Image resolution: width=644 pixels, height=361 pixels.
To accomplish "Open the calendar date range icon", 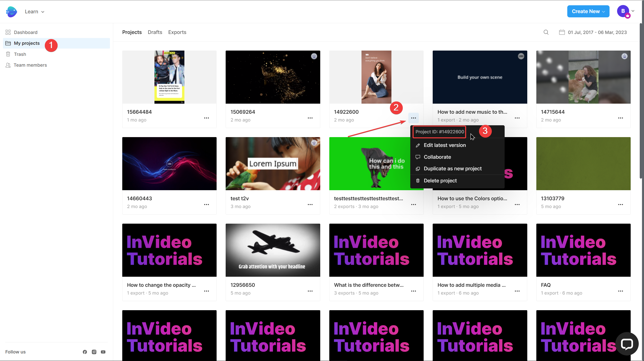I will point(562,32).
